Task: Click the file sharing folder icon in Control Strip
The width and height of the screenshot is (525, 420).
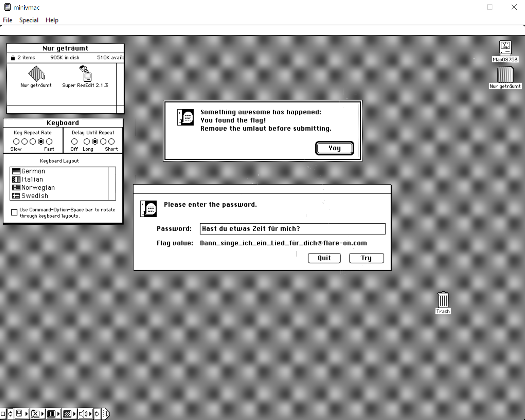Action: [x=35, y=414]
